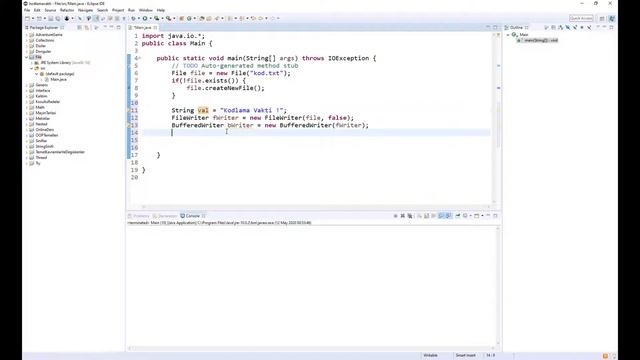Toggle Pin Console
The height and width of the screenshot is (360, 640).
pyautogui.click(x=458, y=216)
